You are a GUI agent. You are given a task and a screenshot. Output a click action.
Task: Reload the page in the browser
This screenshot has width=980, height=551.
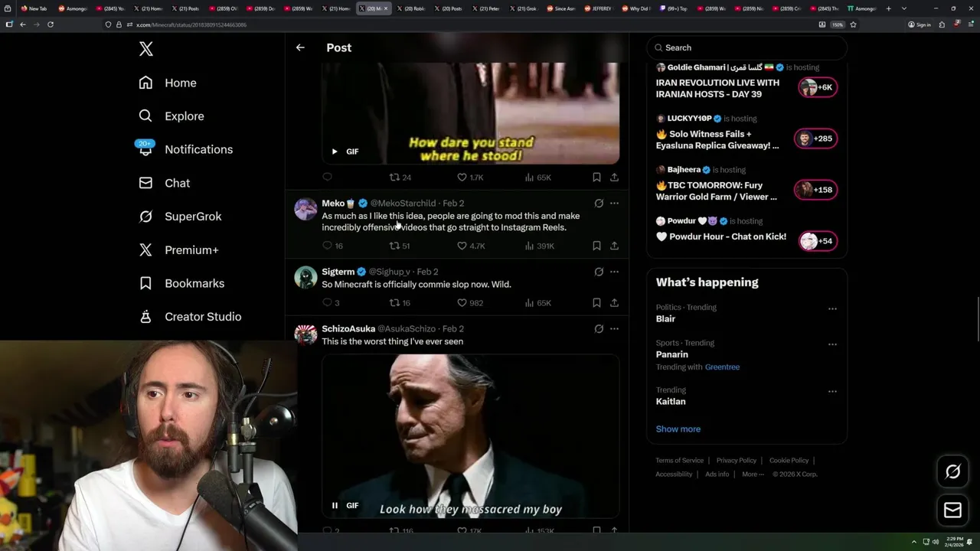pyautogui.click(x=51, y=24)
